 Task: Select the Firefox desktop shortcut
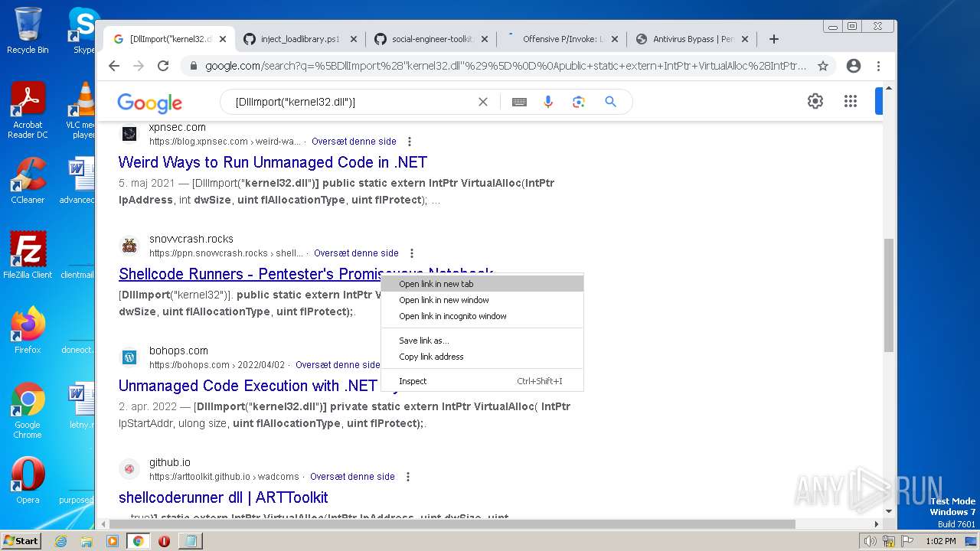click(28, 331)
